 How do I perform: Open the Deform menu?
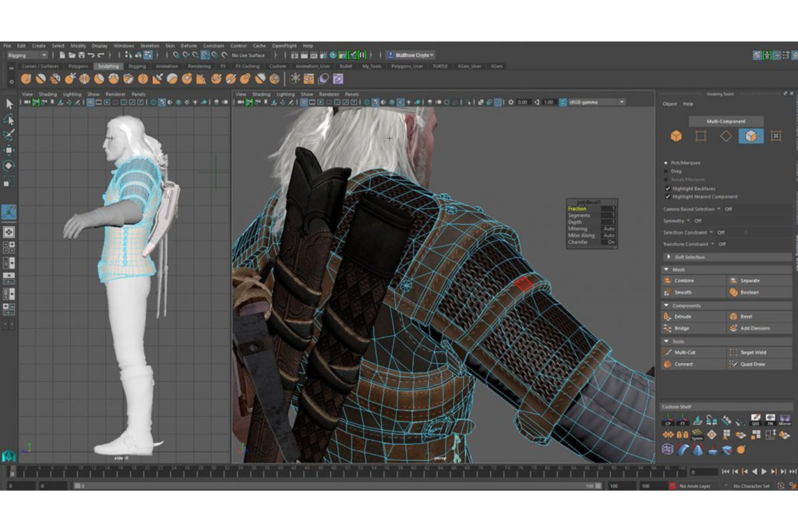pos(189,46)
